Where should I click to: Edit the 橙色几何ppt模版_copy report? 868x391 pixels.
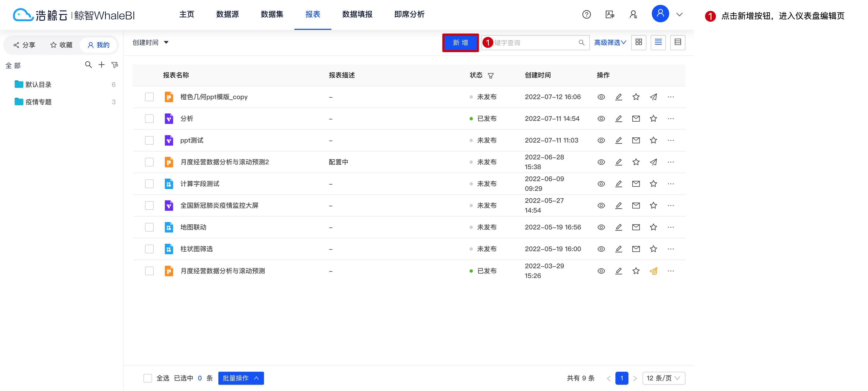click(619, 97)
